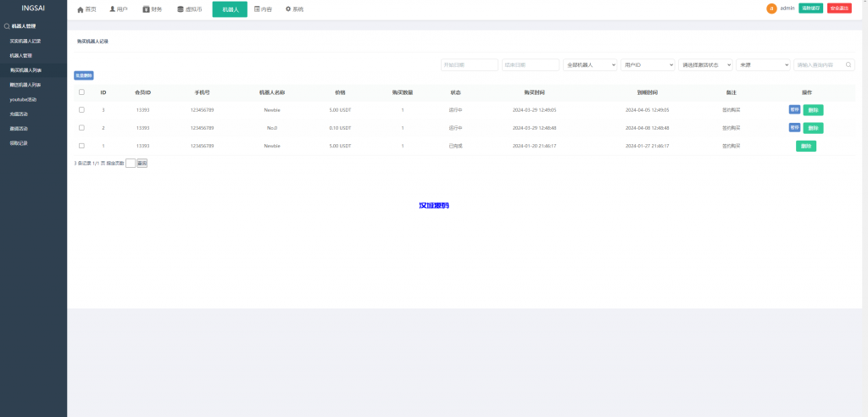Open the 首页 home icon tab

click(x=86, y=9)
